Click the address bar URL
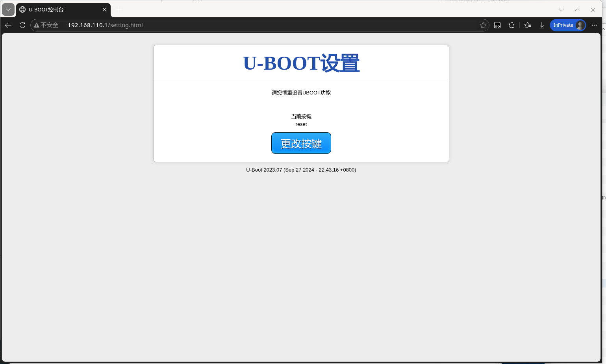The height and width of the screenshot is (364, 606). pos(105,25)
